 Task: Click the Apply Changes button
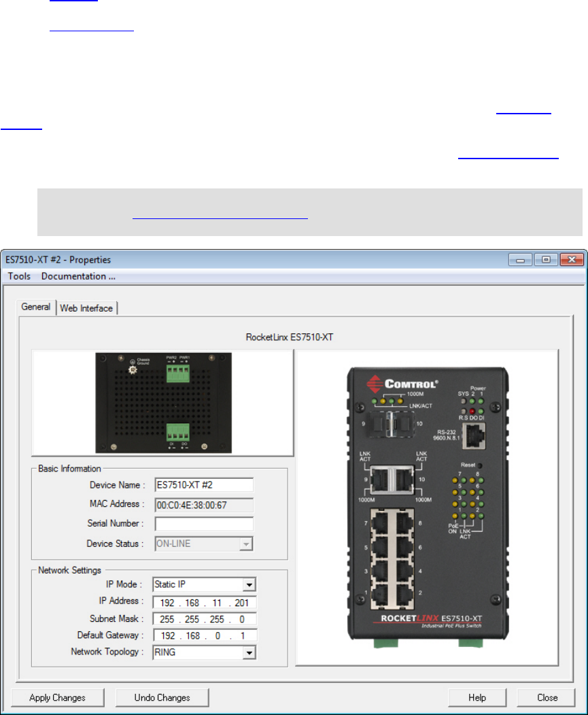[57, 698]
